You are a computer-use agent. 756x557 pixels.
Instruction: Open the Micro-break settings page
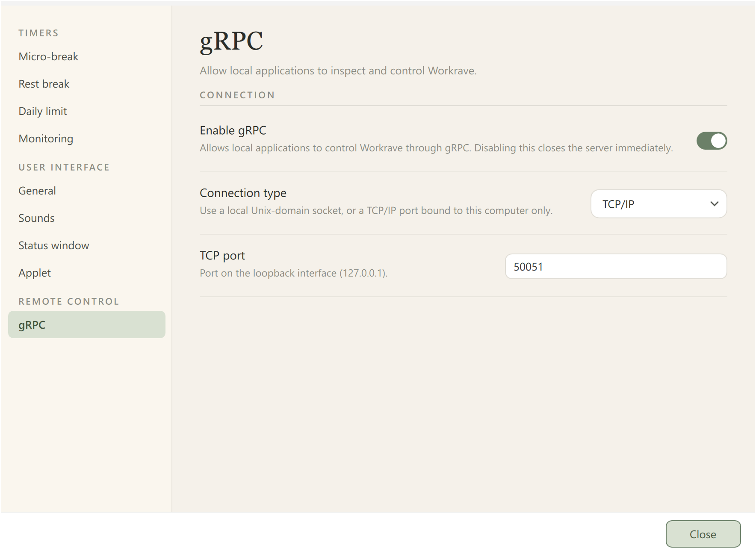86,56
